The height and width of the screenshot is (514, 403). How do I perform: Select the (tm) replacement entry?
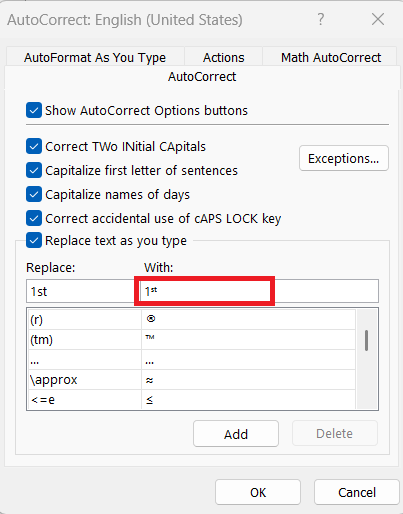tap(192, 340)
